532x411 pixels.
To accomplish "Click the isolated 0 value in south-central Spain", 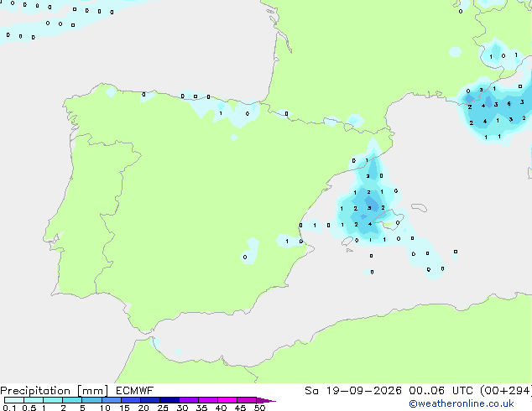I will (x=245, y=257).
